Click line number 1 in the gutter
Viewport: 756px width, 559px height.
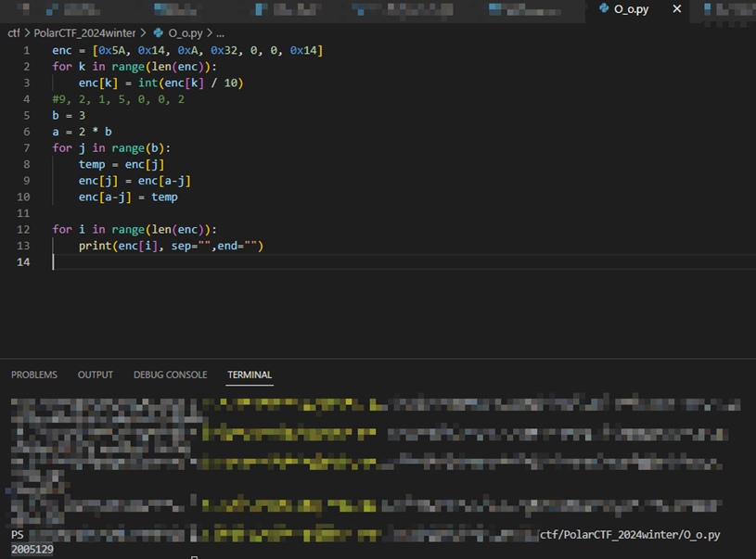27,49
